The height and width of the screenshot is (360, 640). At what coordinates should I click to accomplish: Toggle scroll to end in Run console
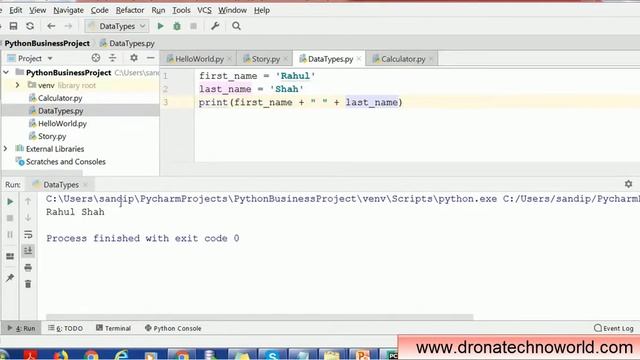(x=28, y=251)
